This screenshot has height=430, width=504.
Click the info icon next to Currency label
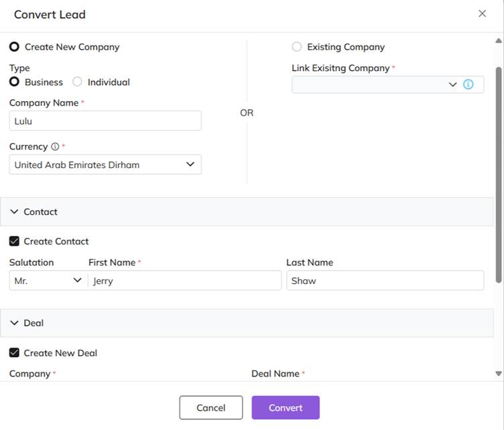(55, 147)
